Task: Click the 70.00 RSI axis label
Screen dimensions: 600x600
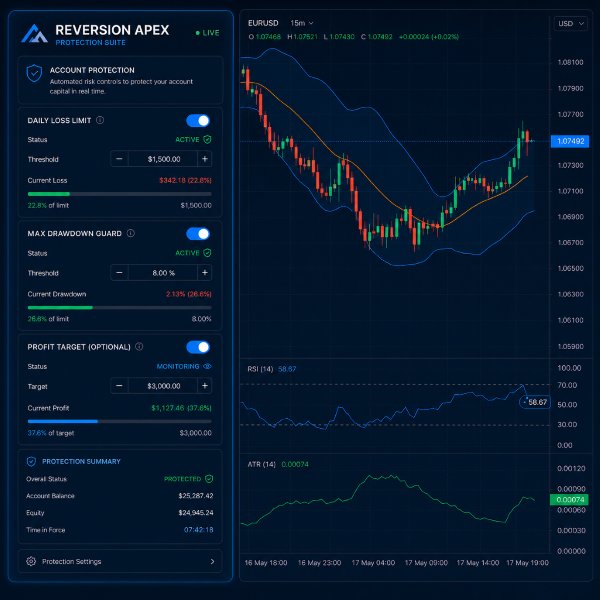Action: click(x=567, y=385)
